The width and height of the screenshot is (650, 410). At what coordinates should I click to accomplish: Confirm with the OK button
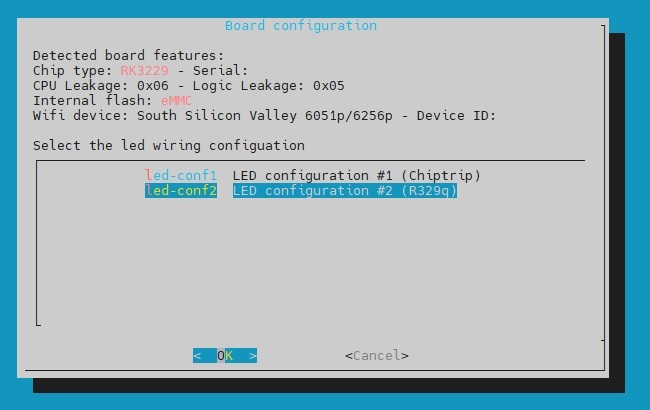click(x=225, y=356)
